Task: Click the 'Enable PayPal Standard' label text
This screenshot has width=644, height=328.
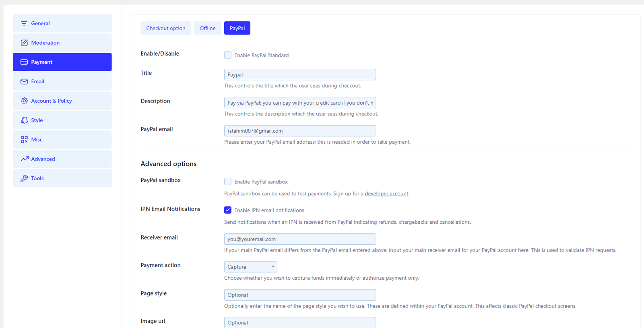Action: [262, 55]
